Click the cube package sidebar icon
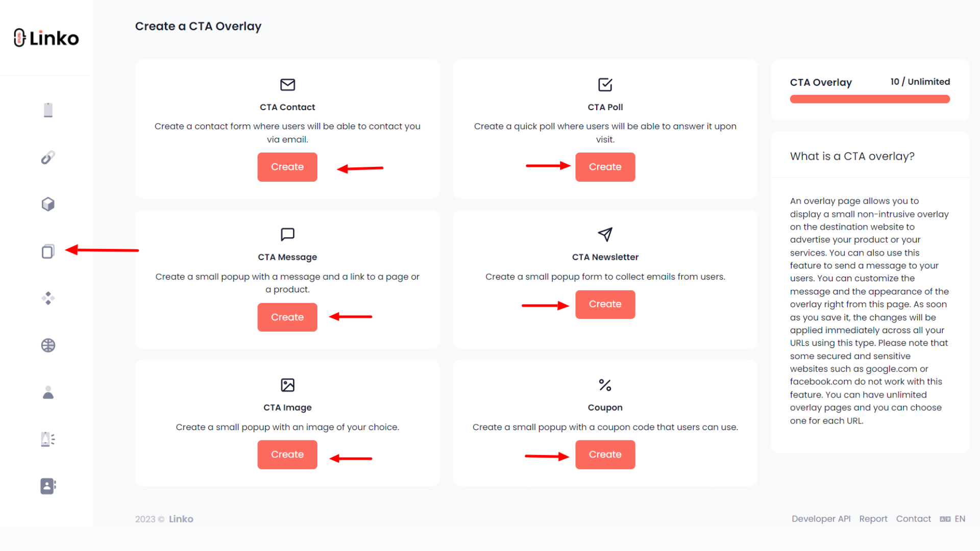This screenshot has width=980, height=551. (x=47, y=204)
